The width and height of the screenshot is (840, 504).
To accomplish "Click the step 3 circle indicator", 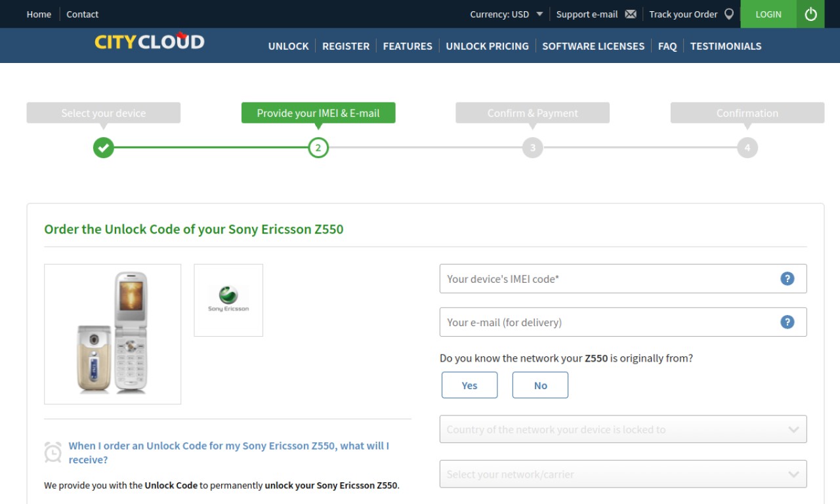I will tap(533, 148).
